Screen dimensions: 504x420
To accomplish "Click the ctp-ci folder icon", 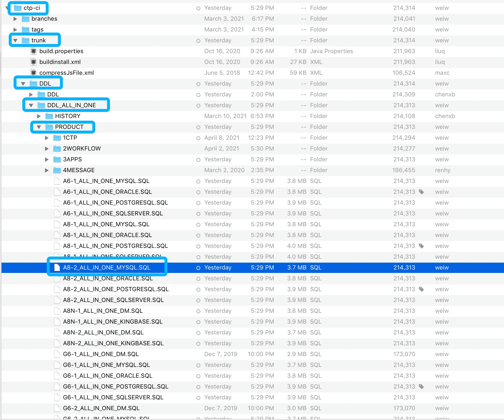I will tap(18, 8).
